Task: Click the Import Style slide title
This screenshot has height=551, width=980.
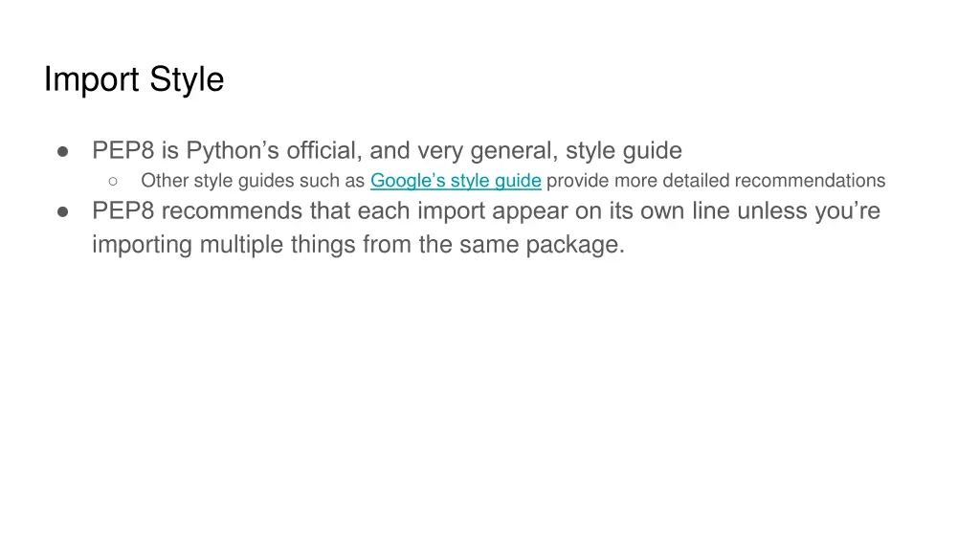Action: pos(134,80)
